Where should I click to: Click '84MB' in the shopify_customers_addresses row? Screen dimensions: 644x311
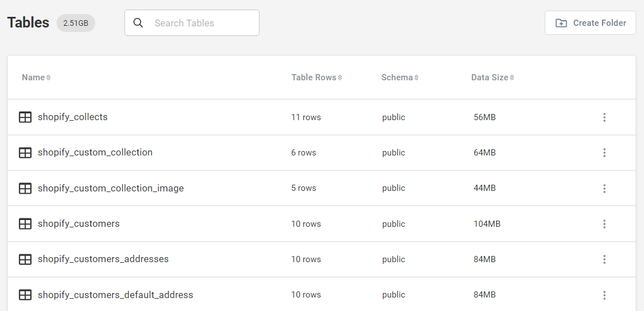[x=485, y=259]
